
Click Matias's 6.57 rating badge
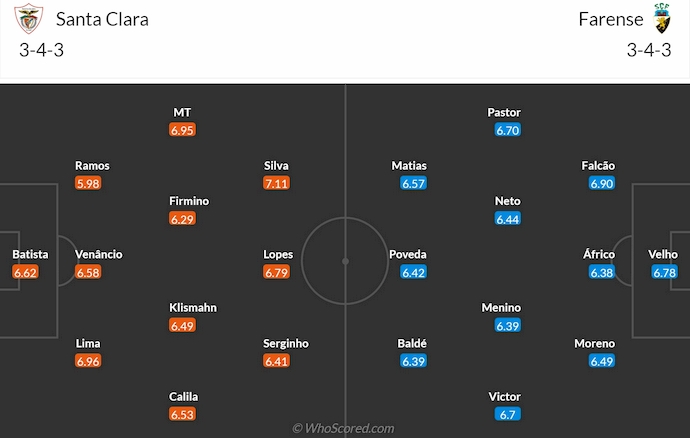pyautogui.click(x=413, y=183)
